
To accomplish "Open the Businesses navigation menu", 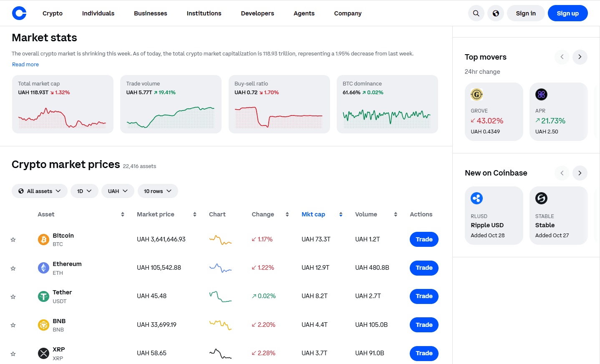I will [151, 13].
